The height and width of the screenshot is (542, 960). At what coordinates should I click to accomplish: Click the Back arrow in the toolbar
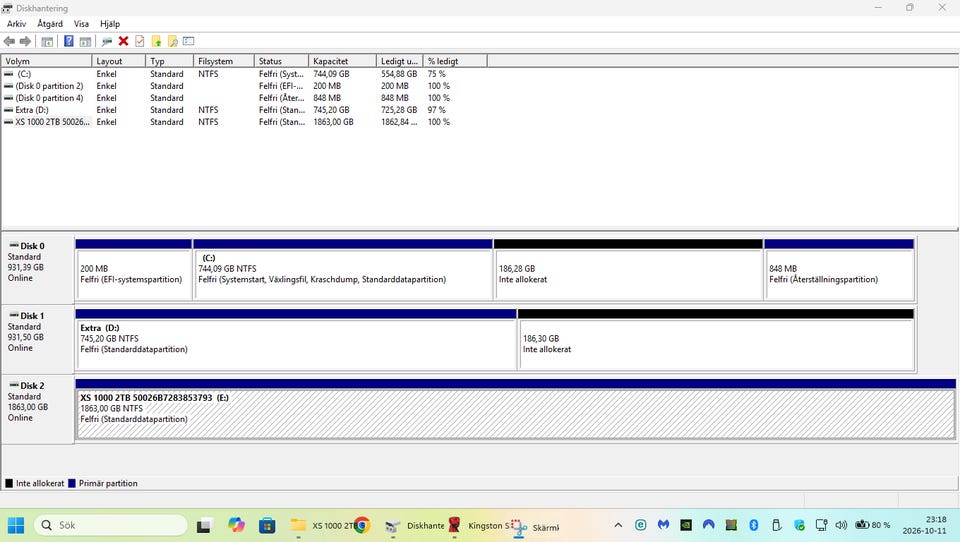(x=9, y=41)
